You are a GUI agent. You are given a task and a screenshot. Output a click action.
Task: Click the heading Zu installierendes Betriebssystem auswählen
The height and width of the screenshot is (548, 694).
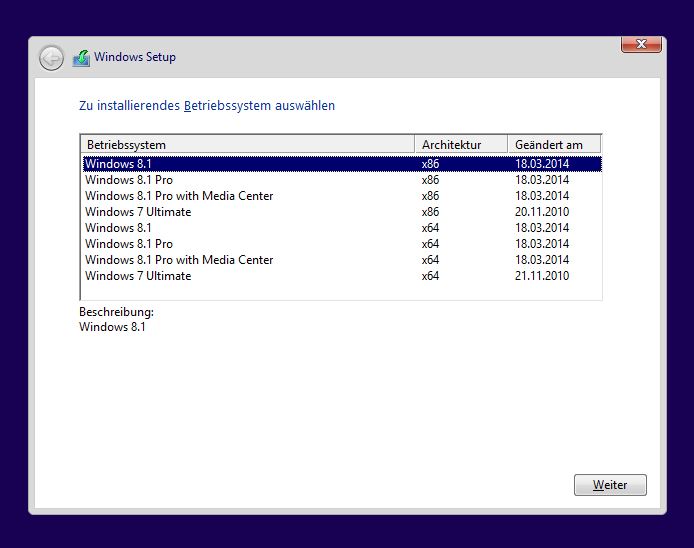[x=207, y=106]
